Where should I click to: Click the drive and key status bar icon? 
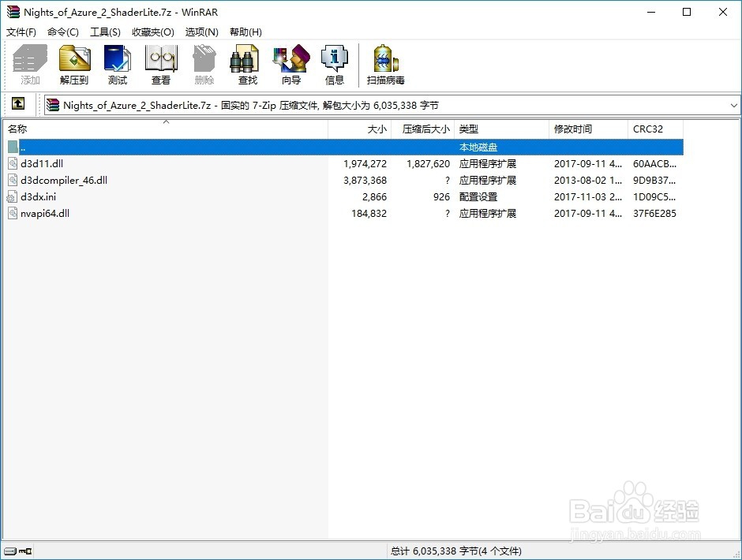17,551
